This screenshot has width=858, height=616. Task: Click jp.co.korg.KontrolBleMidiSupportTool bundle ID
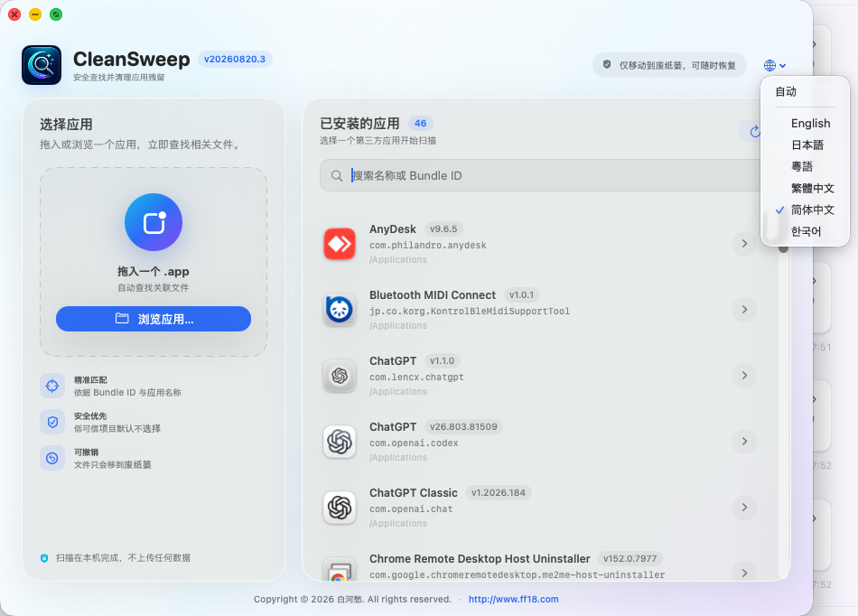tap(470, 311)
